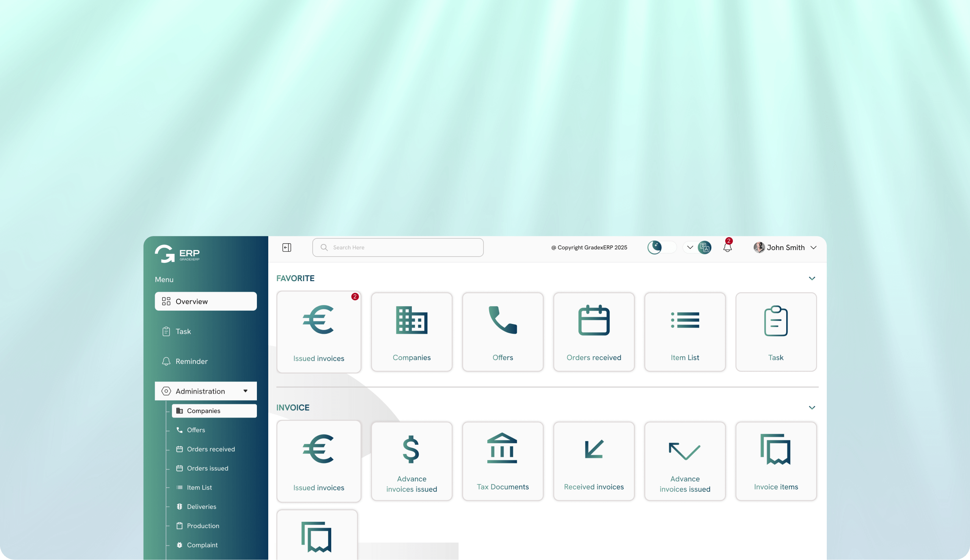
Task: Select Overview in the sidebar menu
Action: click(x=206, y=301)
